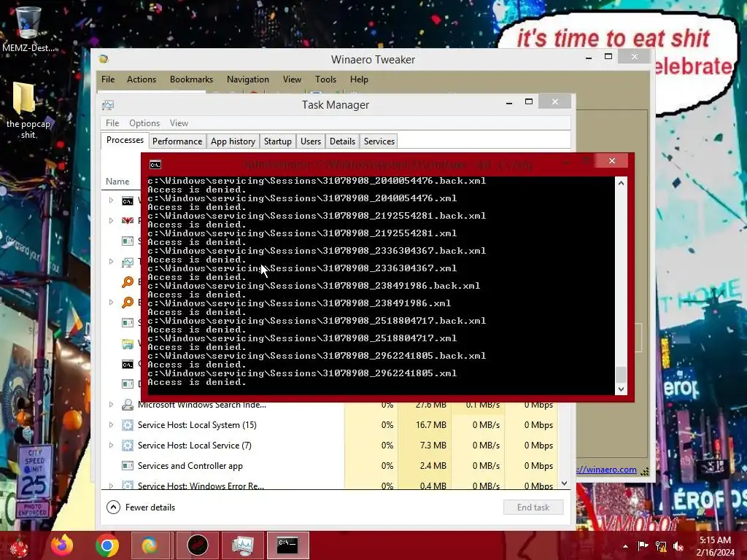
Task: Switch to Task Manager taskbar button
Action: tap(242, 545)
